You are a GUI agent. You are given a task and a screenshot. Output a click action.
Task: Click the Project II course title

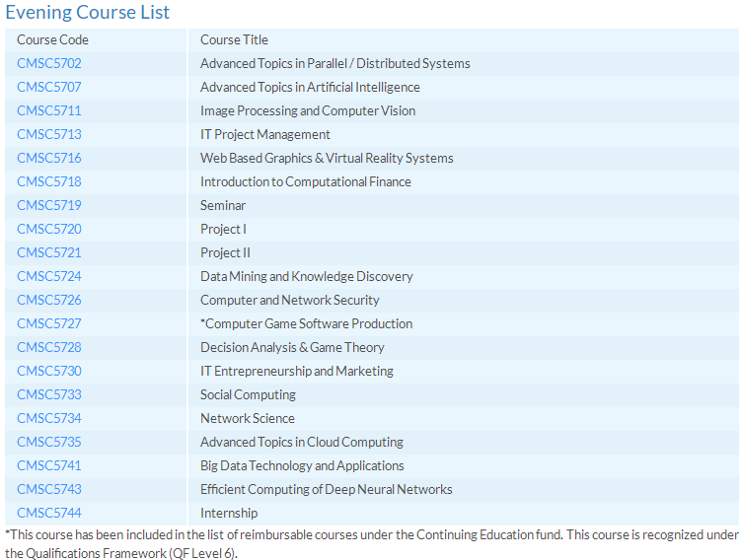[225, 252]
